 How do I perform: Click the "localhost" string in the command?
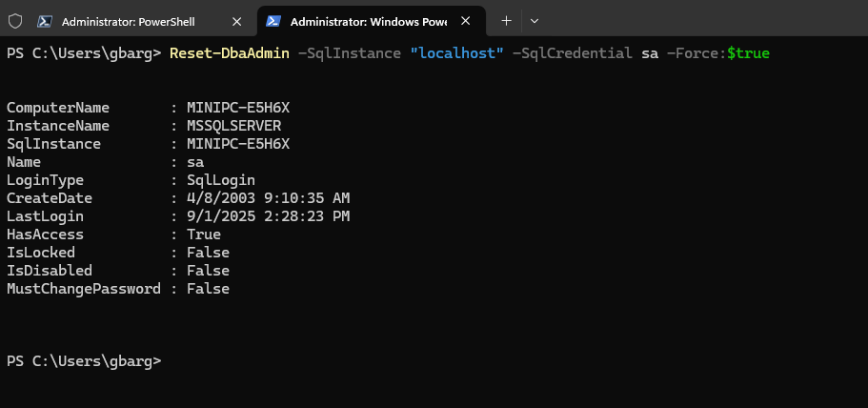[x=455, y=53]
